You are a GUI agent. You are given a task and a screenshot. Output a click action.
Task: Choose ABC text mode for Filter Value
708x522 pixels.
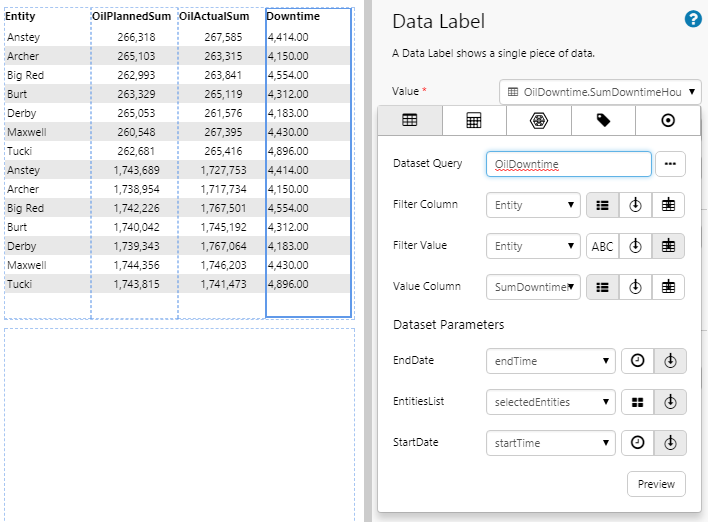(x=602, y=246)
